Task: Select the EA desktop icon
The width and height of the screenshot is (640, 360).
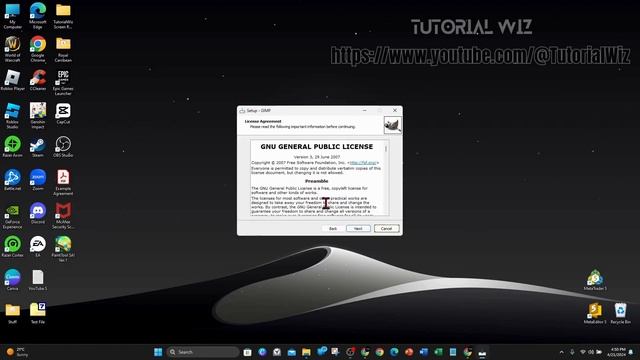Action: coord(38,247)
